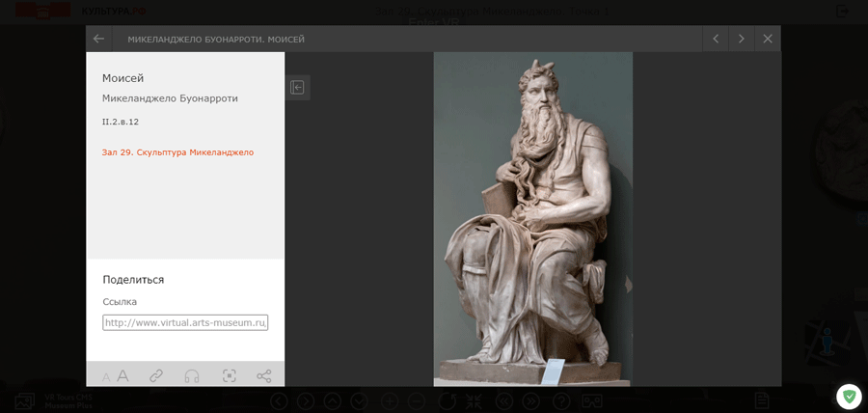The height and width of the screenshot is (413, 868).
Task: Click the share icon in the panel
Action: coord(263,376)
